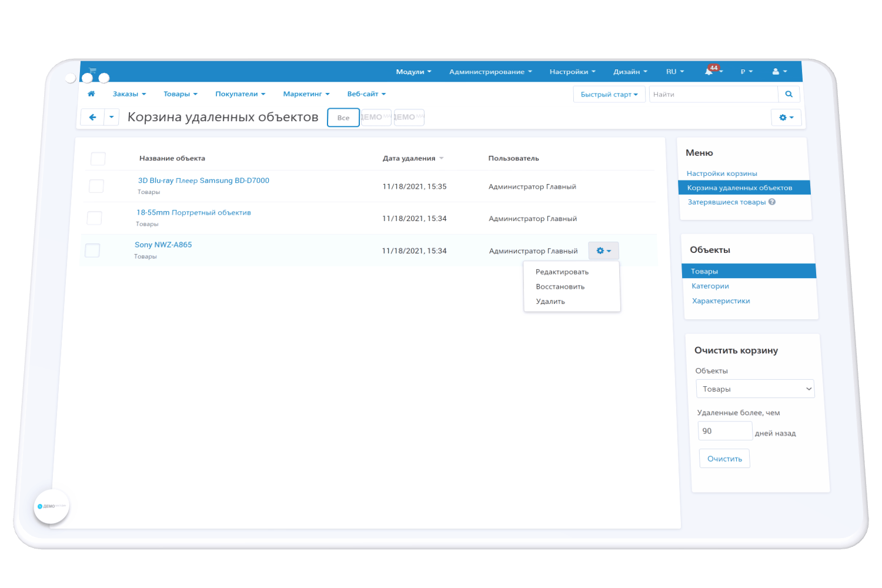Open the user account icon menu
Screen dimensions: 882x588
point(780,72)
